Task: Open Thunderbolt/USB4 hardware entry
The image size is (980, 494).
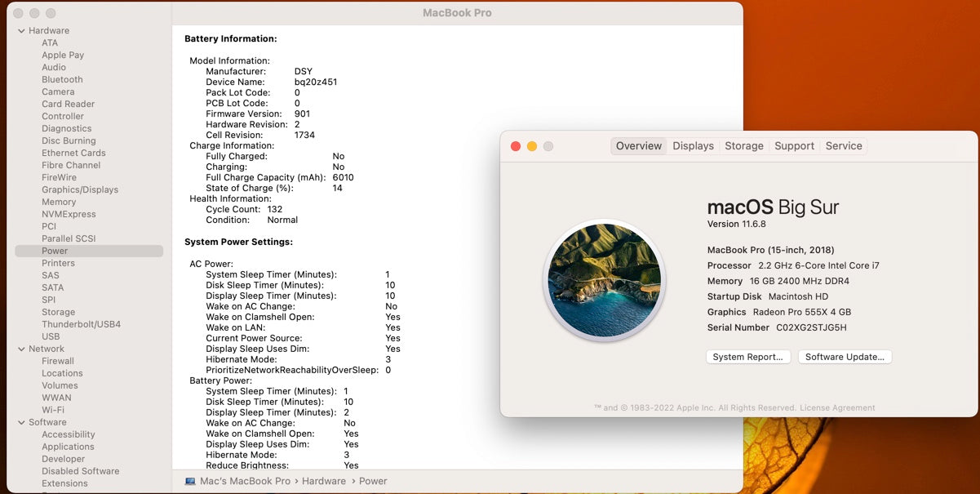Action: (81, 324)
